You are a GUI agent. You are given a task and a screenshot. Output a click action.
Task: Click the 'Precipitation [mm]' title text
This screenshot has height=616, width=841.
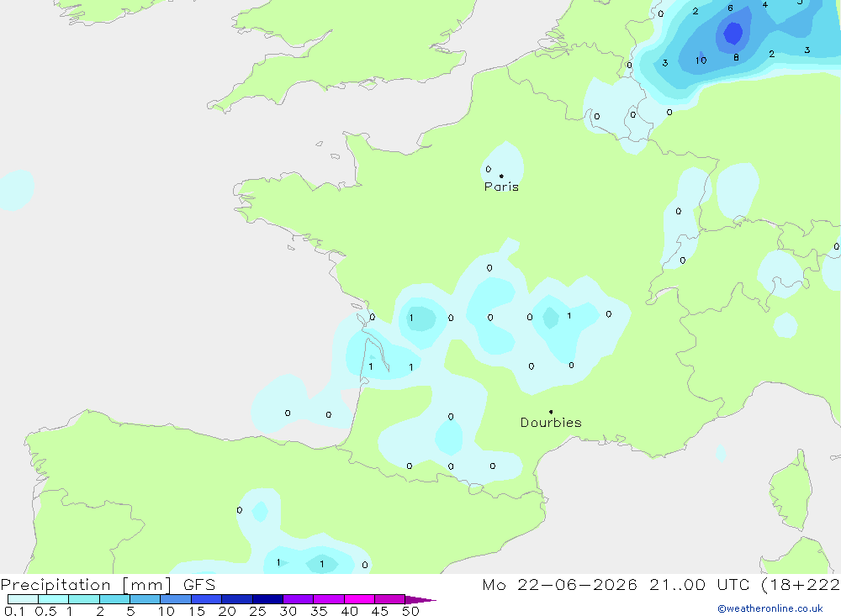[86, 584]
